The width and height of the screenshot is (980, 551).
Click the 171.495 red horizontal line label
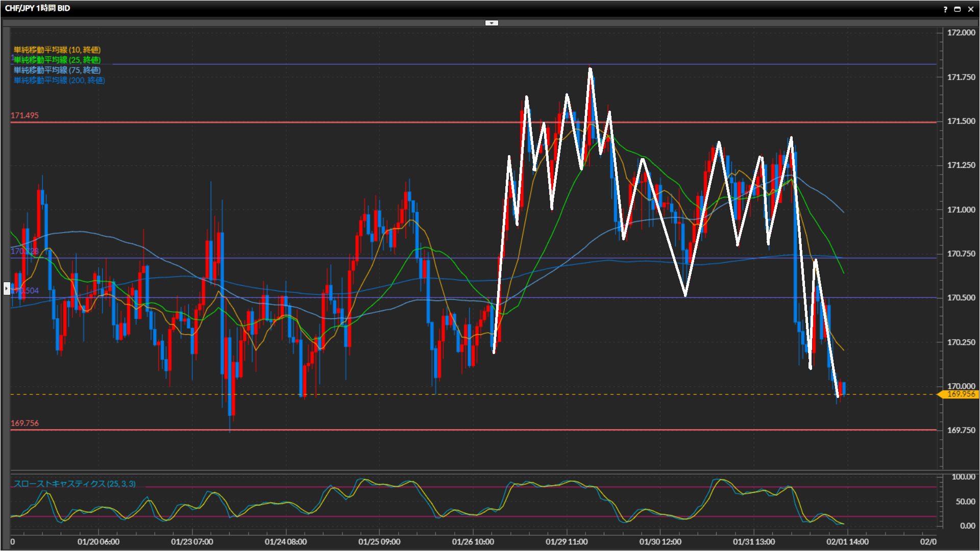pyautogui.click(x=24, y=115)
